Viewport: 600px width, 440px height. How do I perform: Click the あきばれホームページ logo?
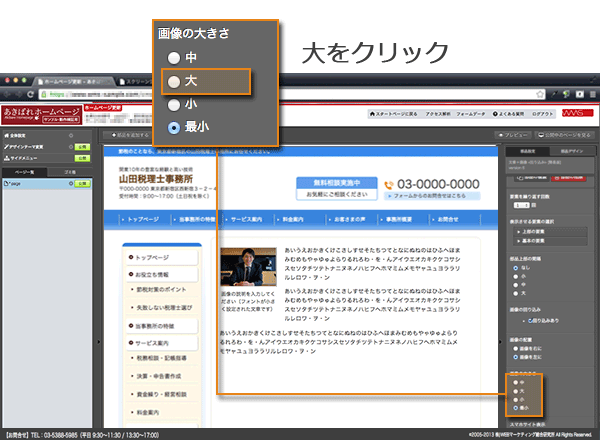pyautogui.click(x=38, y=112)
